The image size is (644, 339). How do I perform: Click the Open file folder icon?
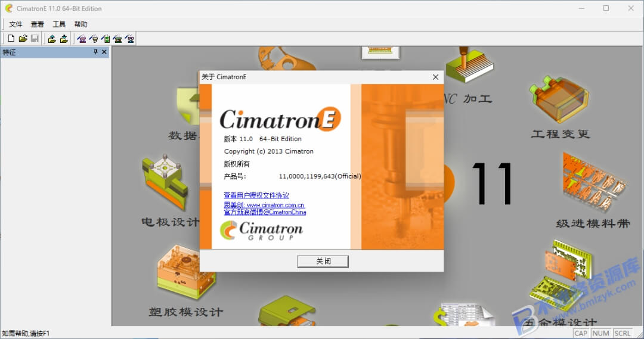[x=23, y=39]
